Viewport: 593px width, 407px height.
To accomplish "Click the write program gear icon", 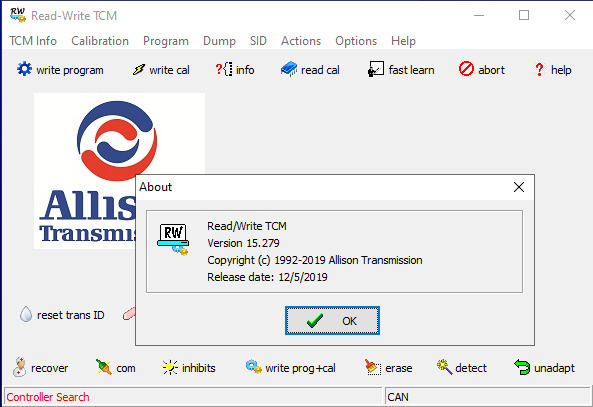I will click(25, 69).
